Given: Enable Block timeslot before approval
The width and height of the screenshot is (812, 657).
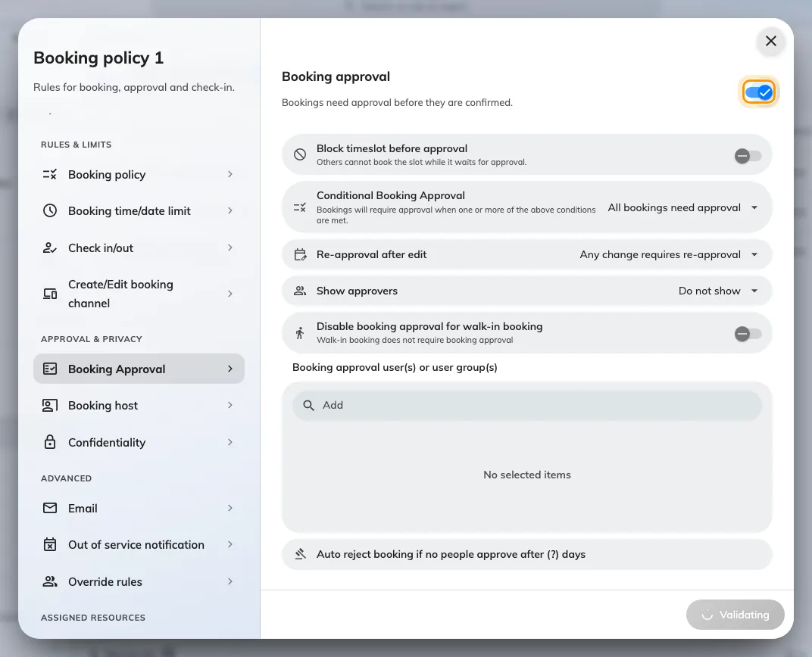Looking at the screenshot, I should pos(748,155).
